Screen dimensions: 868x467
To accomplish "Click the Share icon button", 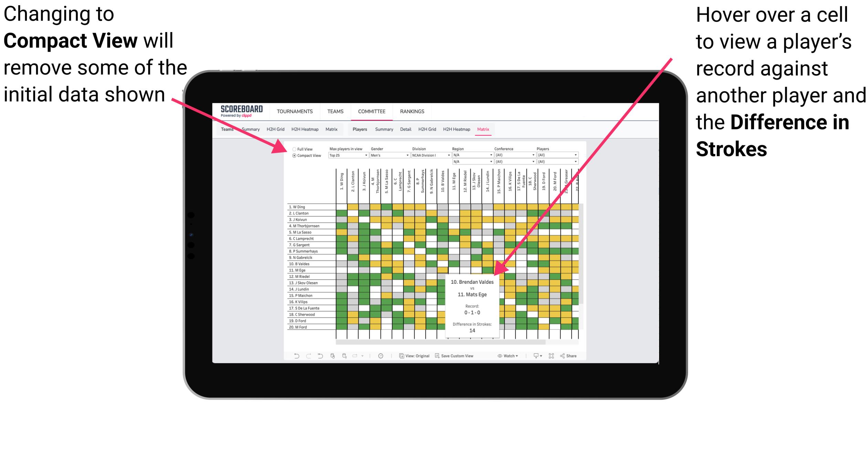I will point(572,356).
